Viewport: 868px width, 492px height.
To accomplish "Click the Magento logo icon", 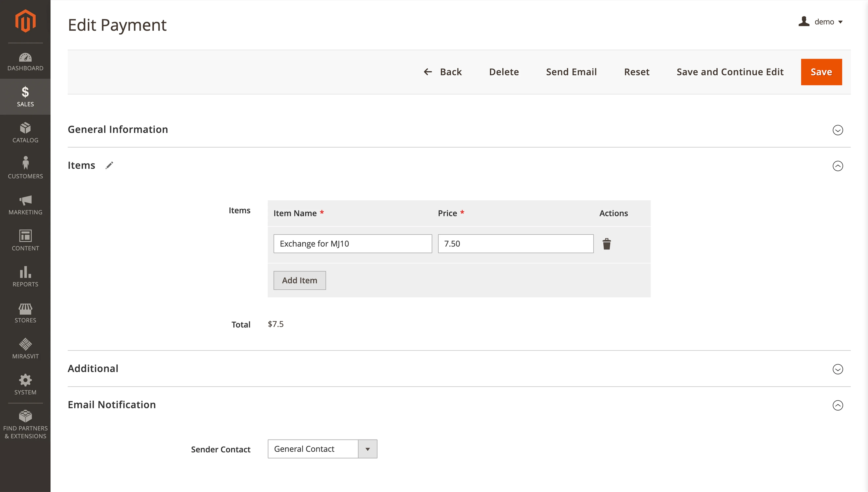I will 25,21.
